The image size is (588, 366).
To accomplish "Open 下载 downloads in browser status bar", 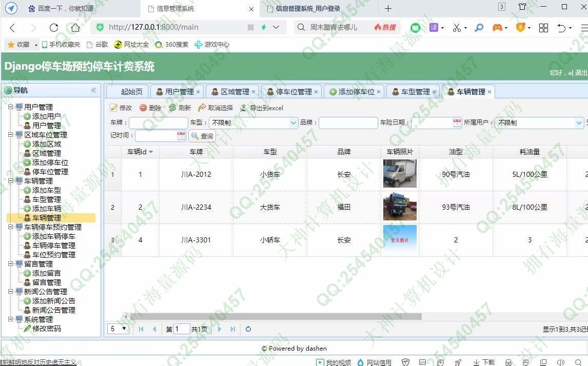I will coord(484,362).
